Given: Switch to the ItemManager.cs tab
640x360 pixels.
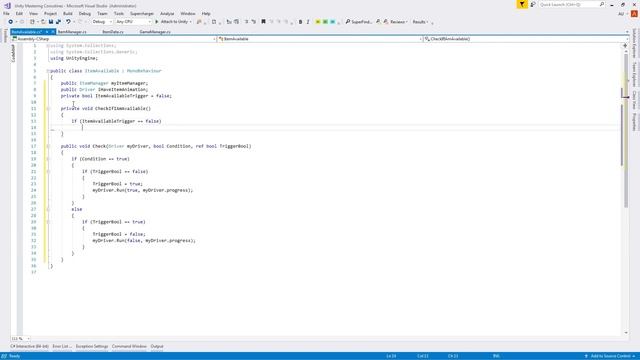Looking at the screenshot, I should pyautogui.click(x=72, y=32).
